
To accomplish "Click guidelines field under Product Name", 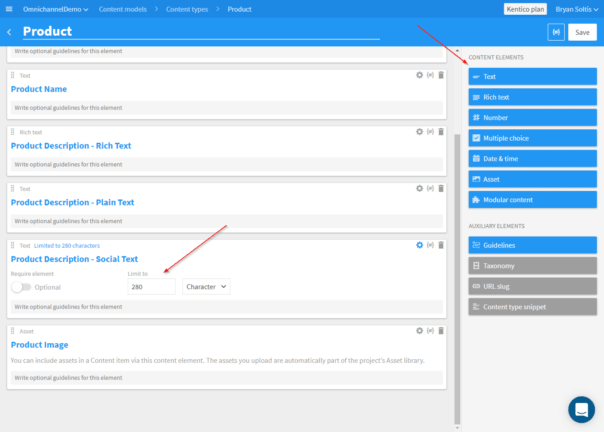I will click(226, 108).
